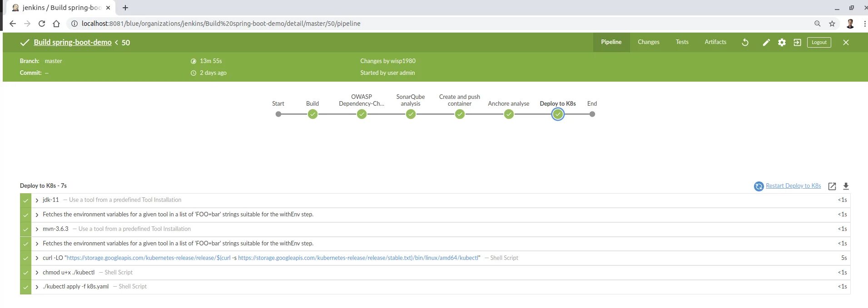Click the 5s duration of curl step
868x308 pixels.
[x=844, y=258]
